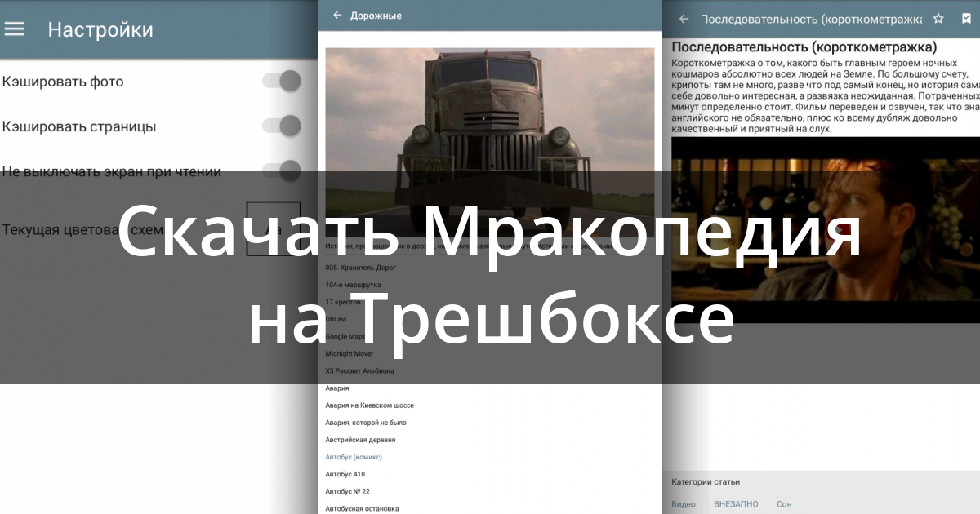Toggle Не выключать экран при чтении switch
980x514 pixels.
282,171
